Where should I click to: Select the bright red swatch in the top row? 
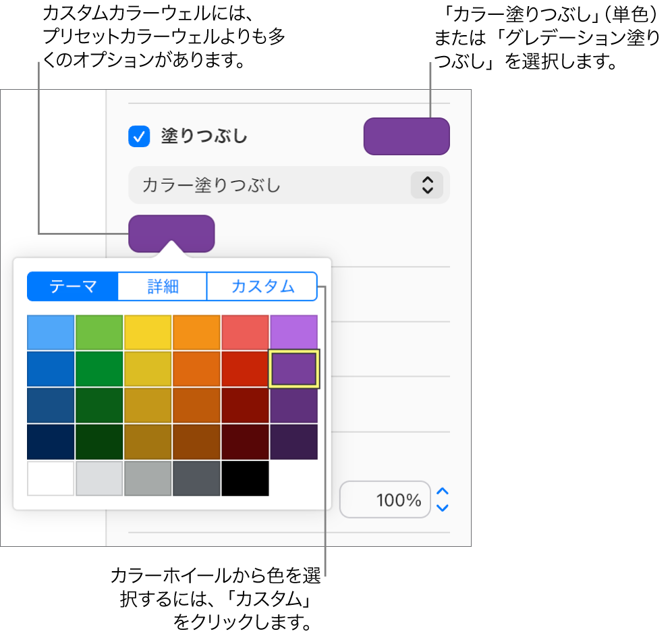click(245, 331)
